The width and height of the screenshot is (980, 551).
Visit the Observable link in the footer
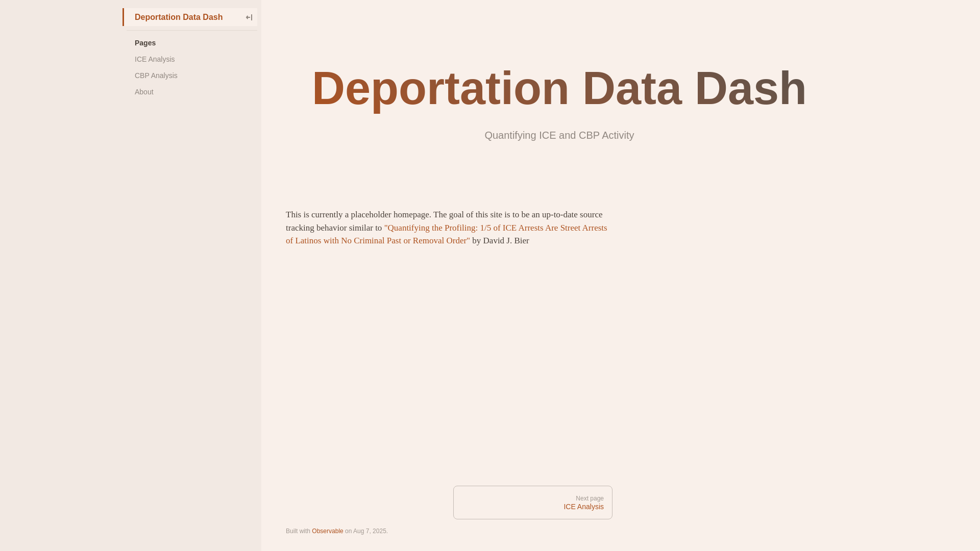click(328, 531)
